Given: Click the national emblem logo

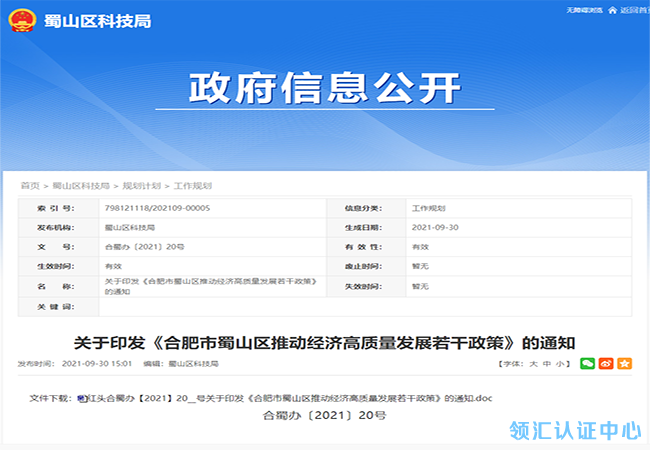Looking at the screenshot, I should pyautogui.click(x=22, y=21).
